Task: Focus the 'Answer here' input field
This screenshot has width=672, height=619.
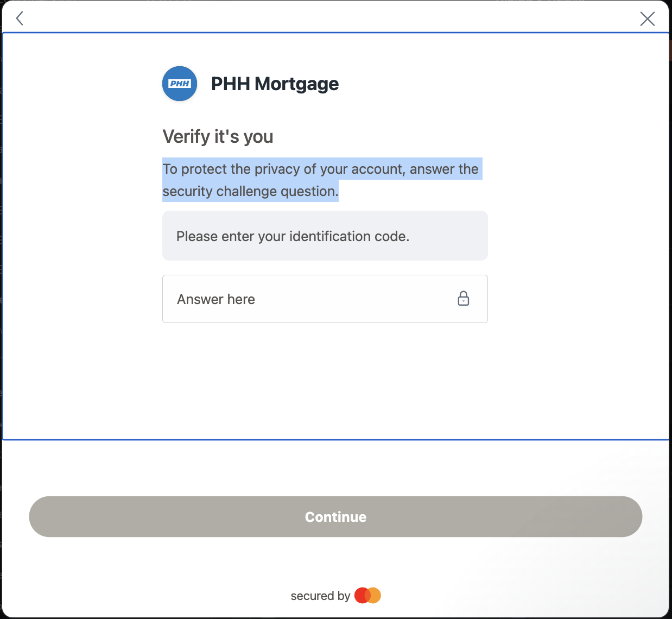Action: [325, 299]
